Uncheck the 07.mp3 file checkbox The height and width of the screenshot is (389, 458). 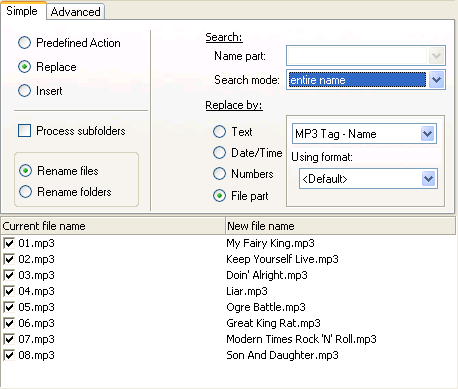pyautogui.click(x=9, y=339)
